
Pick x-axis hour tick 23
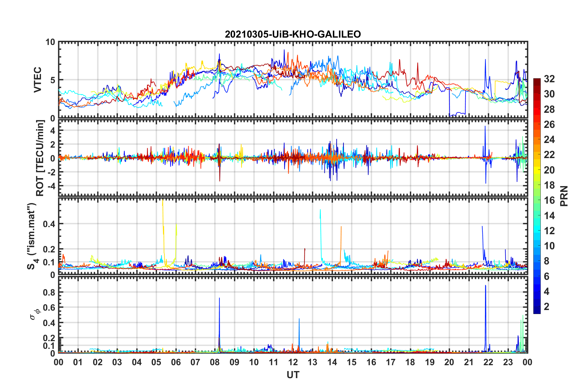(508, 362)
